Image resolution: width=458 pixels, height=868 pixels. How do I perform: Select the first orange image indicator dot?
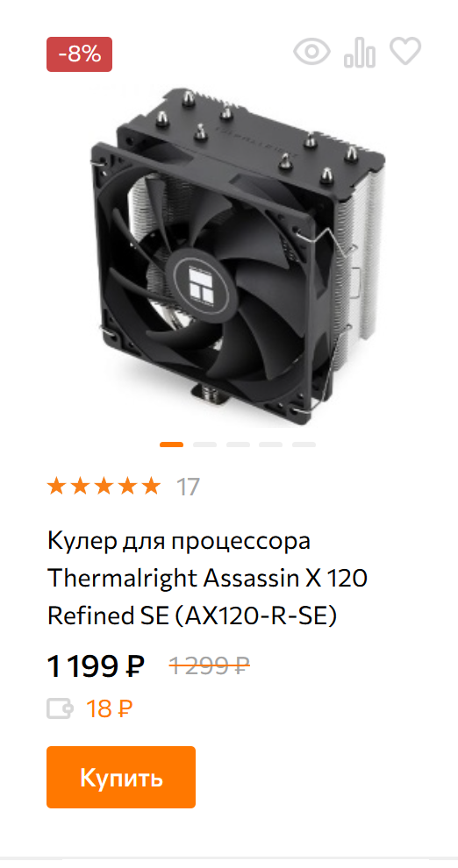[172, 445]
